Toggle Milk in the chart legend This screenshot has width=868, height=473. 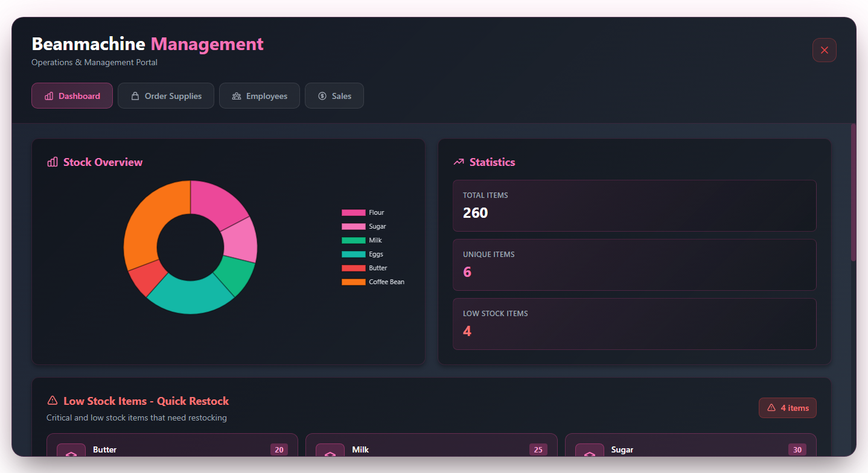362,240
